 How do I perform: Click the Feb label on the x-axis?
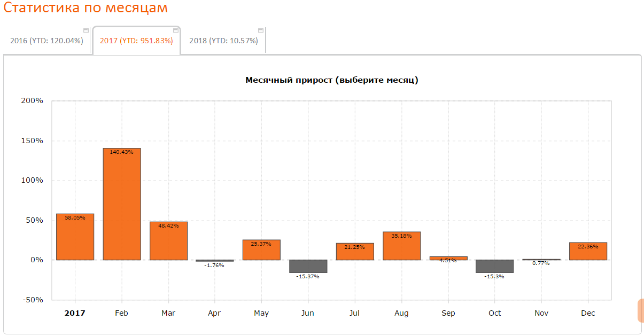pyautogui.click(x=122, y=313)
